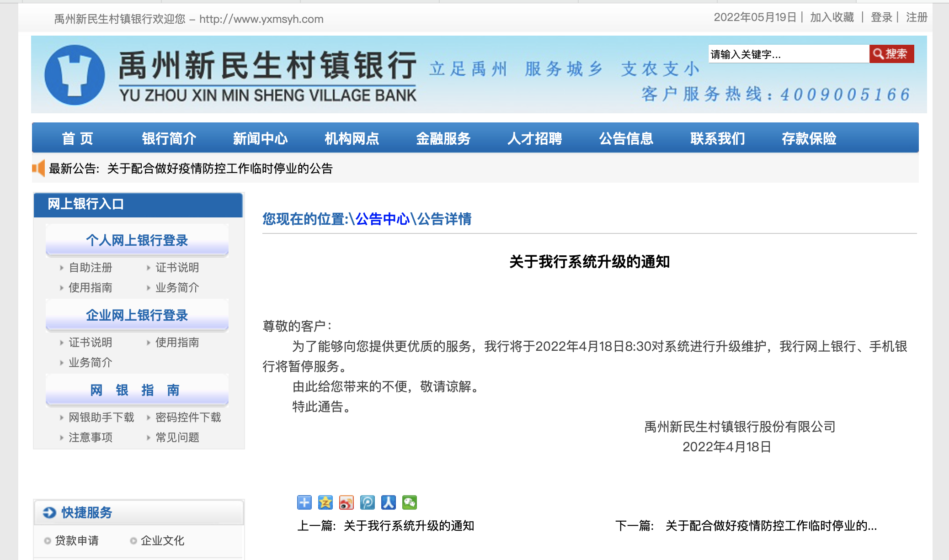Open the 新闻中心 navigation menu
949x560 pixels.
click(260, 138)
